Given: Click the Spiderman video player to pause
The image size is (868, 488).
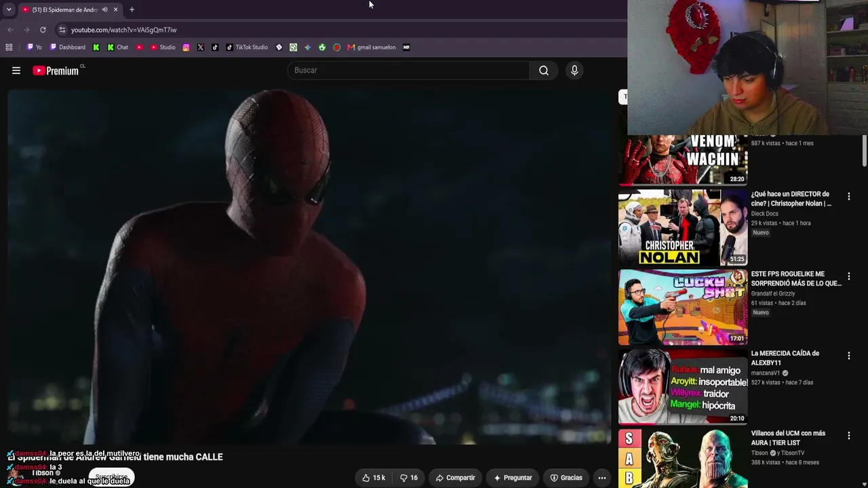Looking at the screenshot, I should coord(309,266).
